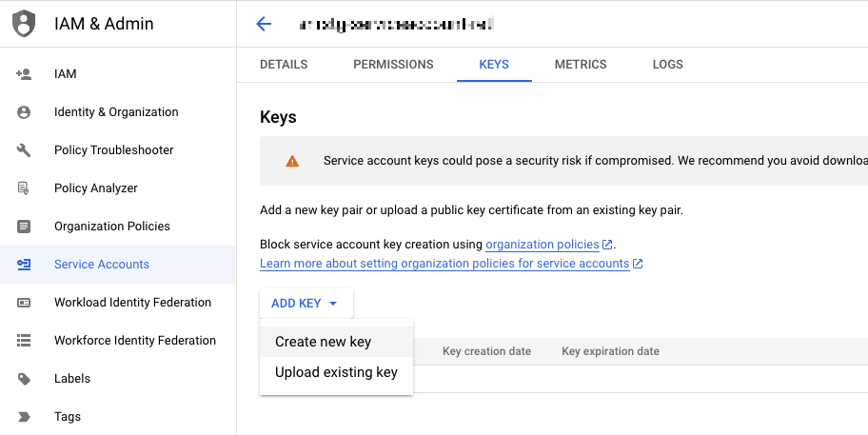Choose Upload existing key option
This screenshot has height=435, width=868.
coord(336,372)
